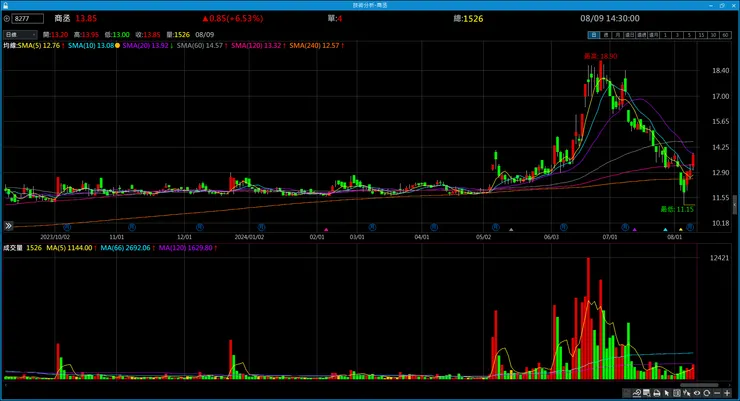Click the round plus icon beside stock code
Viewport: 740px width, 401px height.
coord(7,19)
